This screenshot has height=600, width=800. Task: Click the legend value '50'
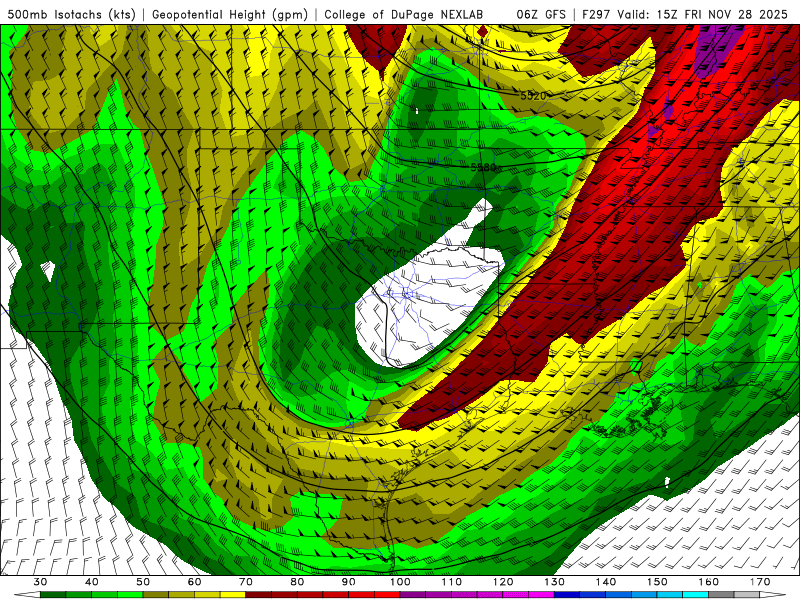click(143, 582)
